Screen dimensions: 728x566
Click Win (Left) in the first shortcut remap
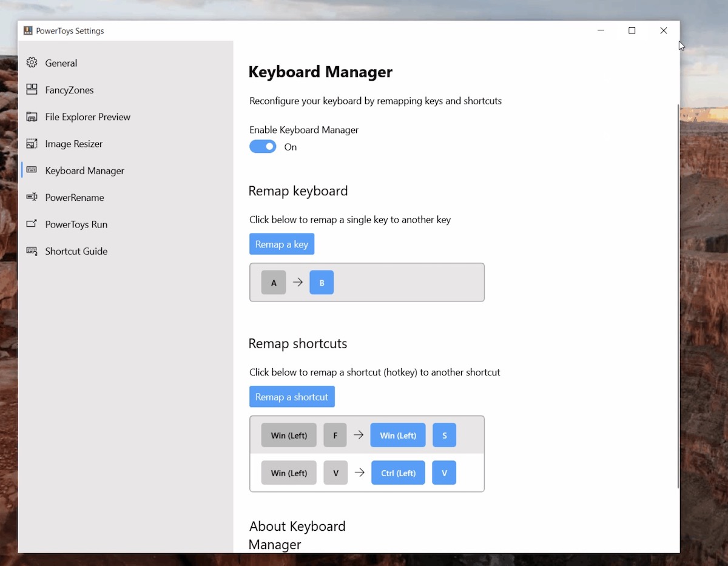288,435
